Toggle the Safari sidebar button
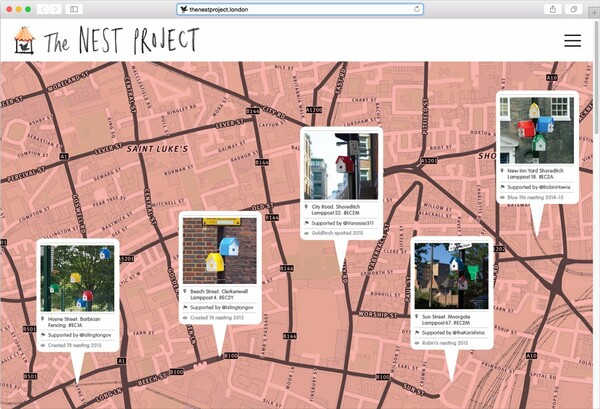This screenshot has height=409, width=600. tap(74, 9)
